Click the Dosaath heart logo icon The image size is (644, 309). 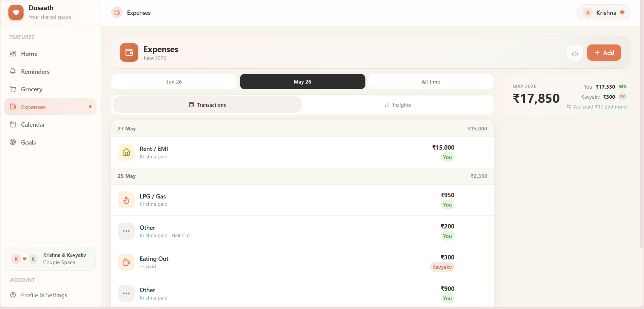(x=16, y=12)
